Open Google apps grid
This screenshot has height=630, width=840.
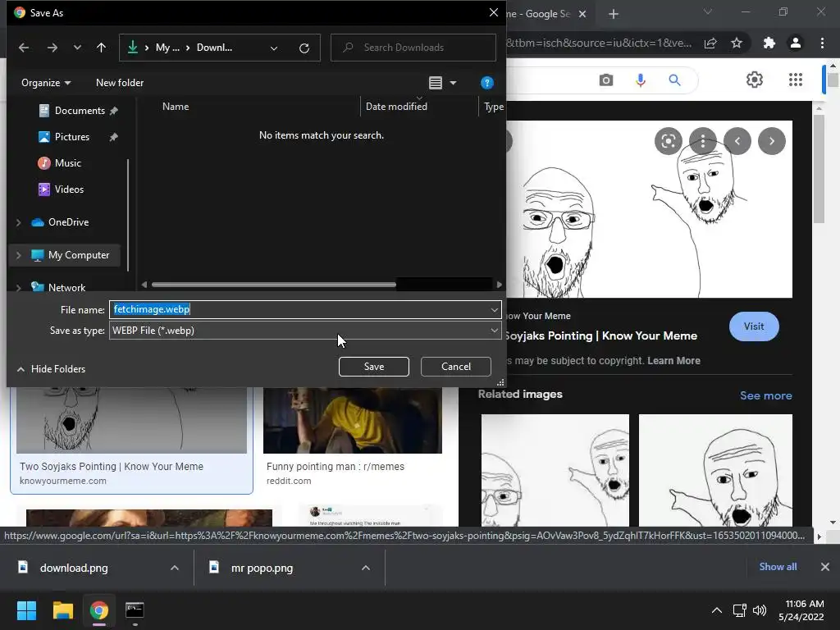point(796,80)
